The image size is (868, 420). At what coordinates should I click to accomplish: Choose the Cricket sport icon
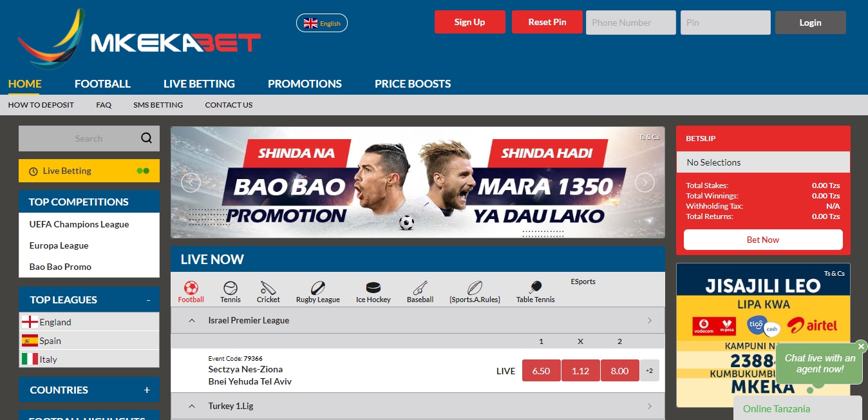point(268,288)
